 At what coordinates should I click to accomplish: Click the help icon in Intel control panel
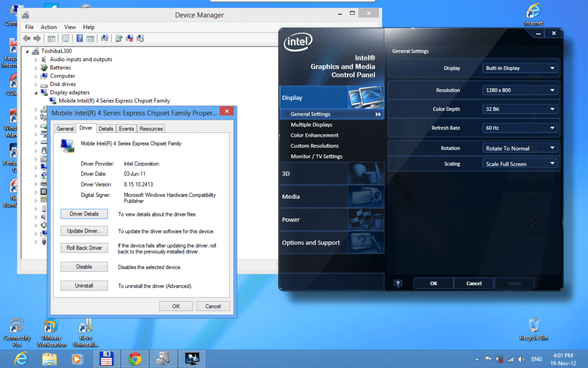point(398,284)
